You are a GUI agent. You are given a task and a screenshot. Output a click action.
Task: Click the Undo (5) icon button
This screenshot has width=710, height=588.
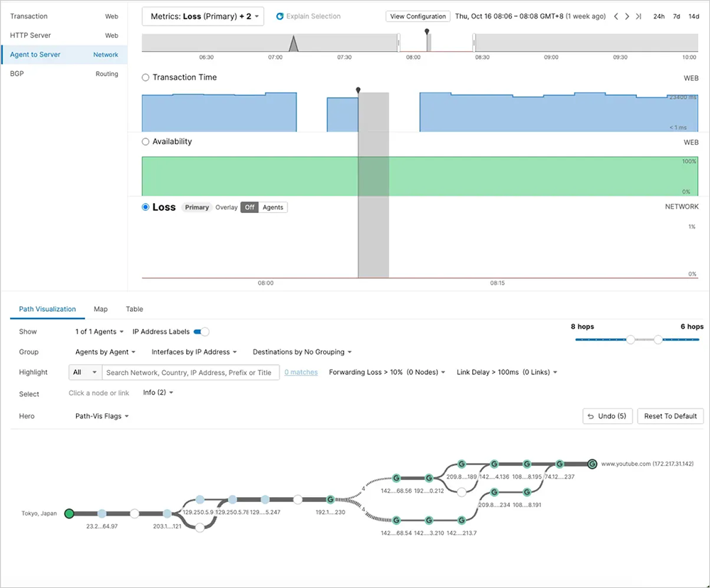(x=607, y=416)
